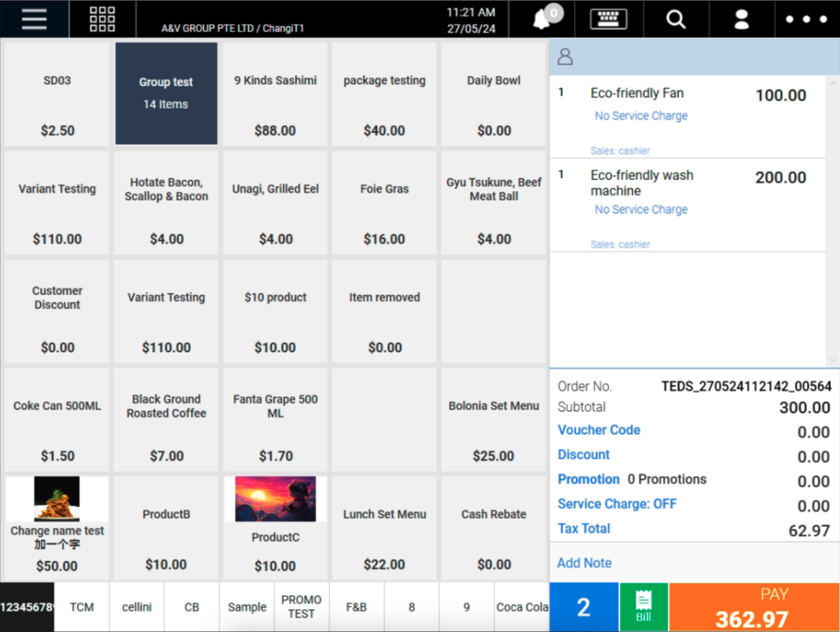The height and width of the screenshot is (632, 840).
Task: Toggle No Service Charge on Eco-friendly wash machine
Action: tap(641, 209)
